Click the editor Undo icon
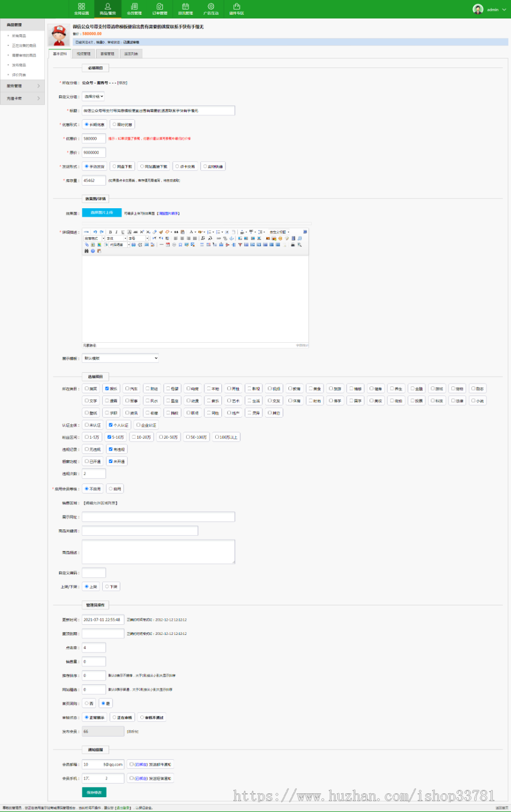Image resolution: width=511 pixels, height=812 pixels. [x=95, y=232]
